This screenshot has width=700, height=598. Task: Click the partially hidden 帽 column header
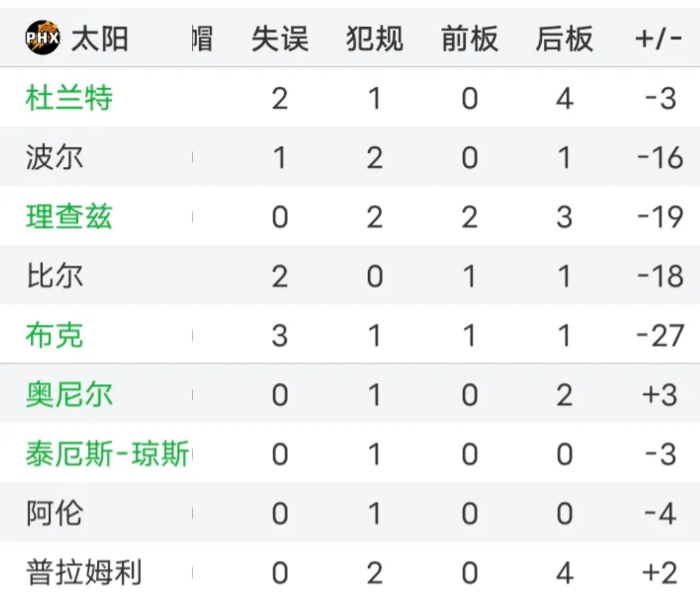pyautogui.click(x=202, y=38)
